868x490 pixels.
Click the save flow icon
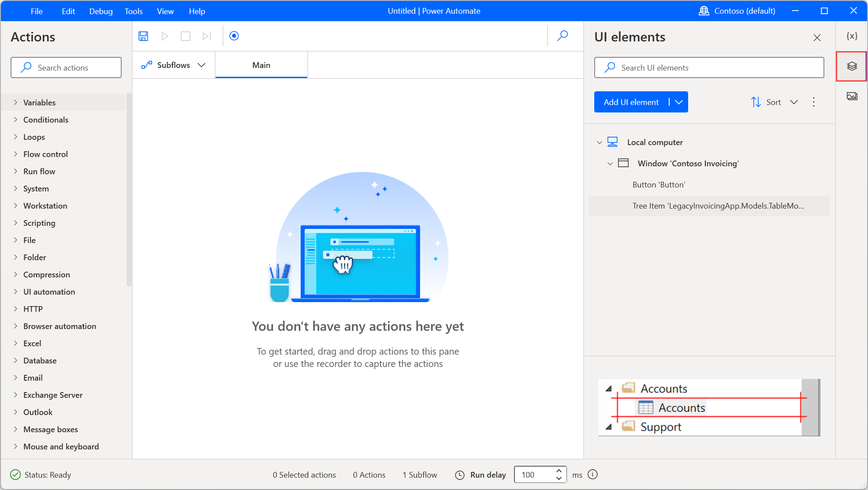[144, 35]
